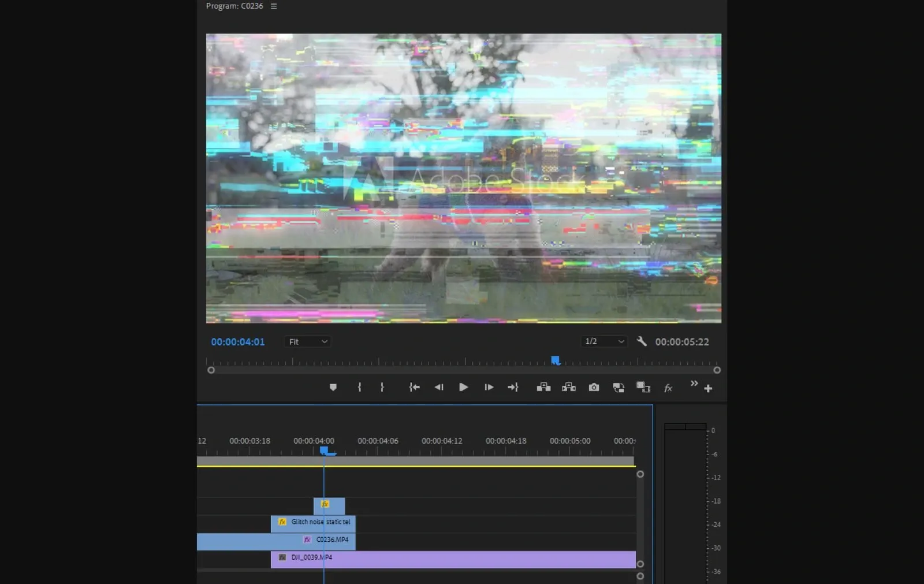Expand the transport controls overflow chevron
The image size is (924, 584).
tap(693, 384)
